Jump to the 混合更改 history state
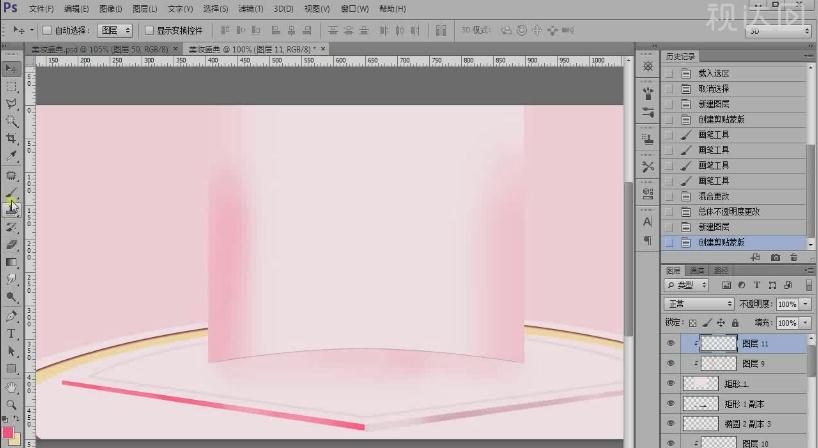 (714, 196)
